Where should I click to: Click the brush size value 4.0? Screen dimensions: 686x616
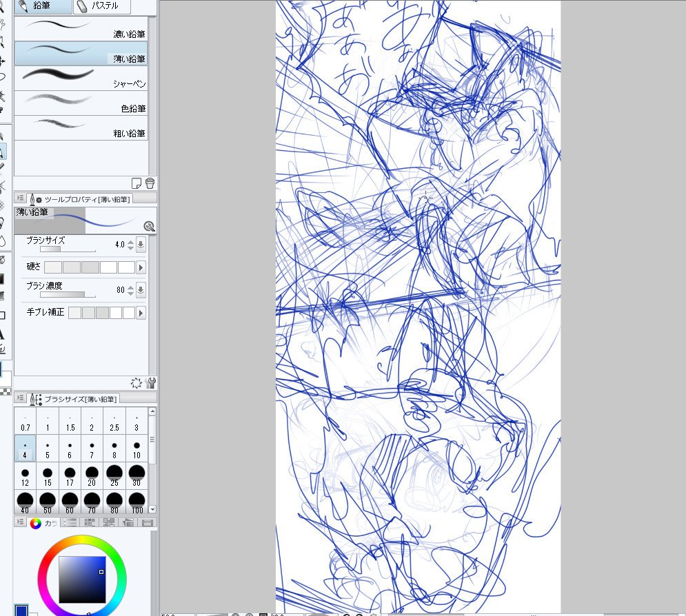[x=120, y=245]
